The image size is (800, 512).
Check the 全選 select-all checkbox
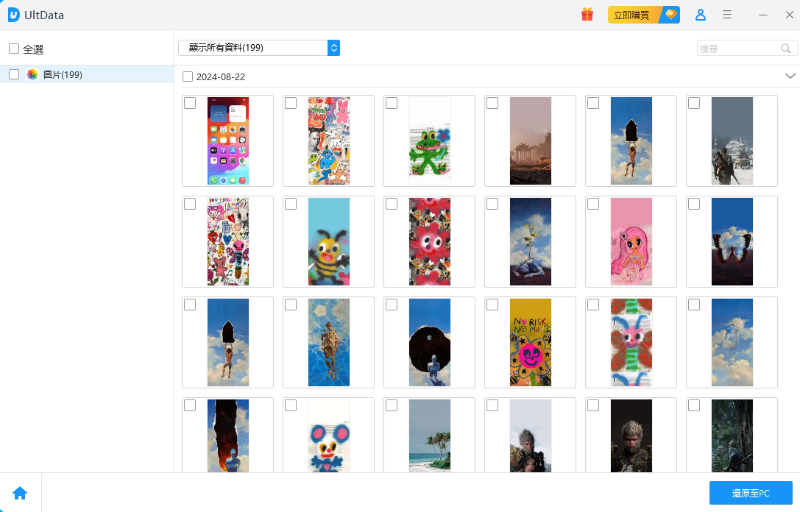coord(14,48)
